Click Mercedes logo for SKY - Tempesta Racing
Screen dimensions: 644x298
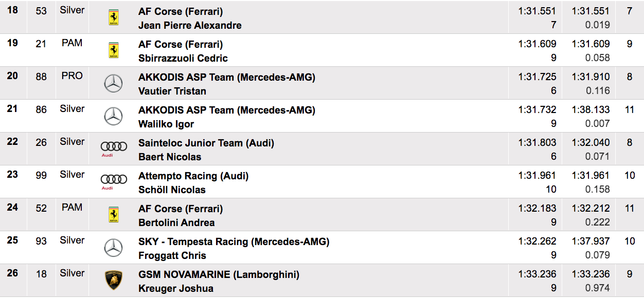click(x=113, y=248)
